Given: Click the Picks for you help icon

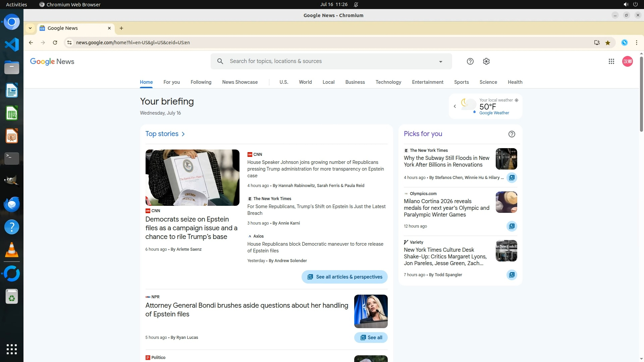Looking at the screenshot, I should (x=512, y=134).
